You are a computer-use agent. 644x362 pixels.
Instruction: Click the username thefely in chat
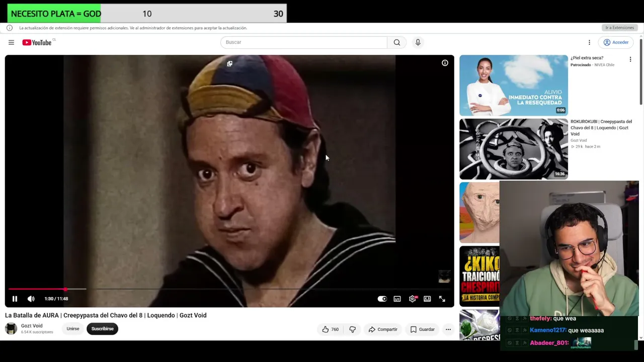tap(540, 319)
